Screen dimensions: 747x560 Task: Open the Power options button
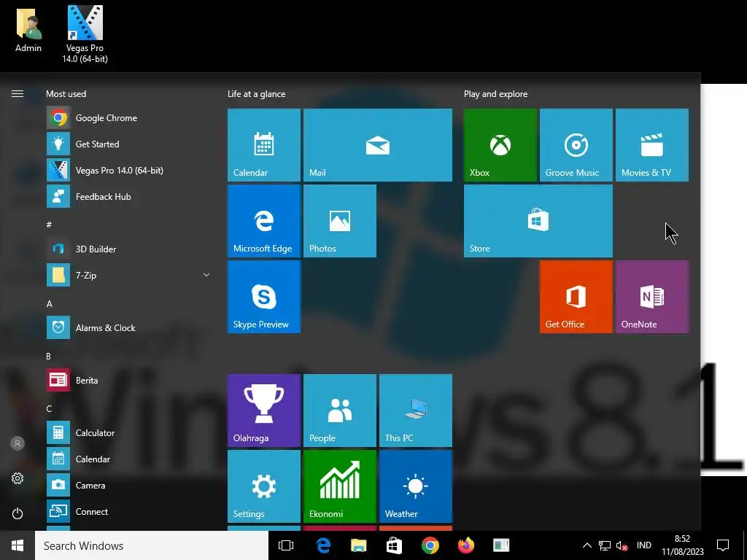[18, 513]
